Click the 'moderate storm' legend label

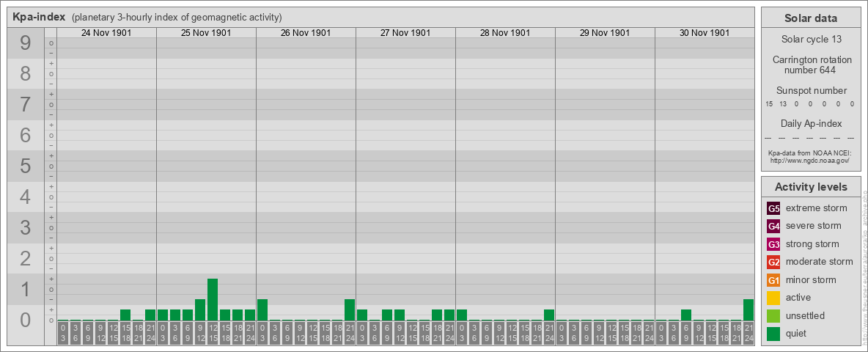(820, 262)
